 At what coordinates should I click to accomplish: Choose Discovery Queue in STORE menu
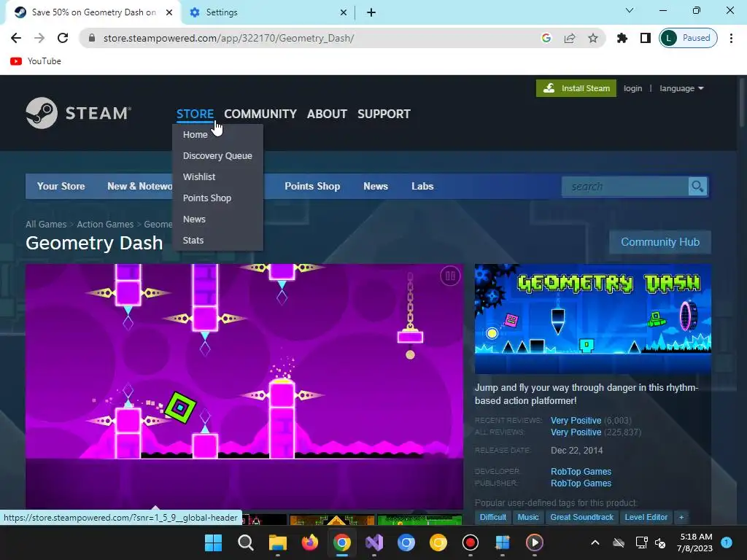click(x=217, y=156)
